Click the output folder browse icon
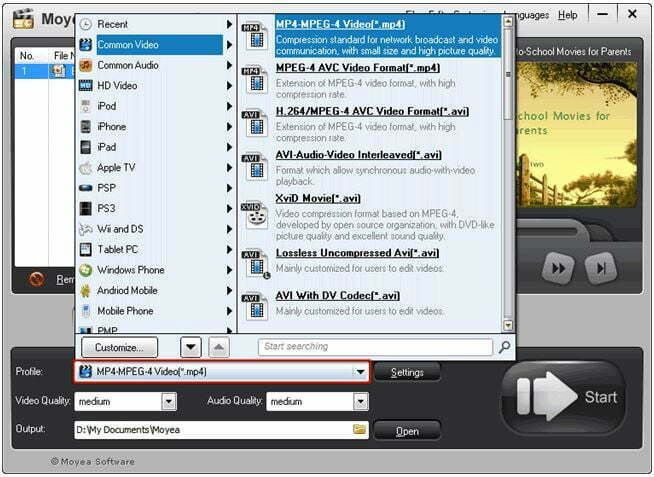This screenshot has height=477, width=654. pos(359,429)
